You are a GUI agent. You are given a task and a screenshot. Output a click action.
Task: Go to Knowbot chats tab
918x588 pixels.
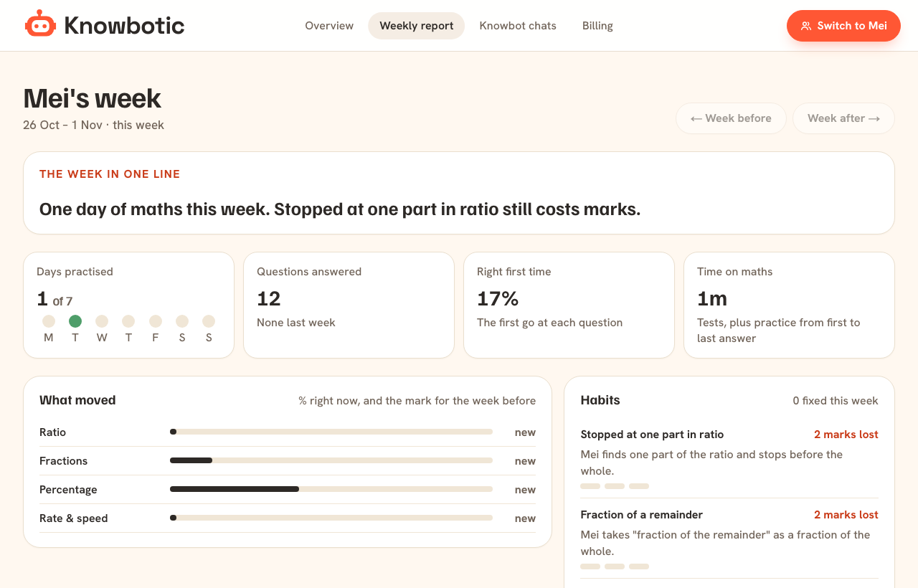pos(518,26)
